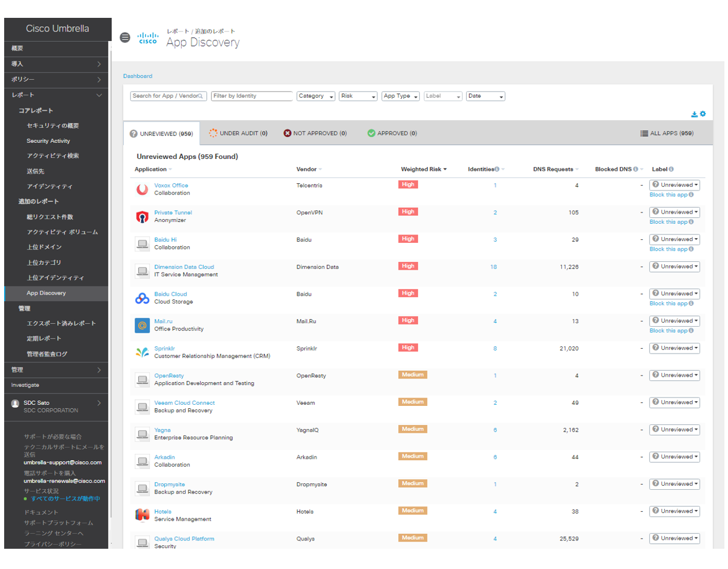Click the Mail.ru app icon
The width and height of the screenshot is (728, 569).
(x=142, y=326)
